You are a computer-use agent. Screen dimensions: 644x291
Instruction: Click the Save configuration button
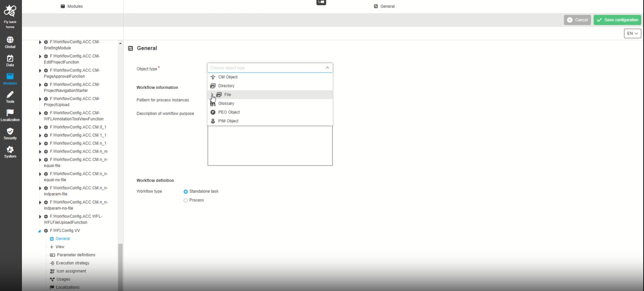617,20
